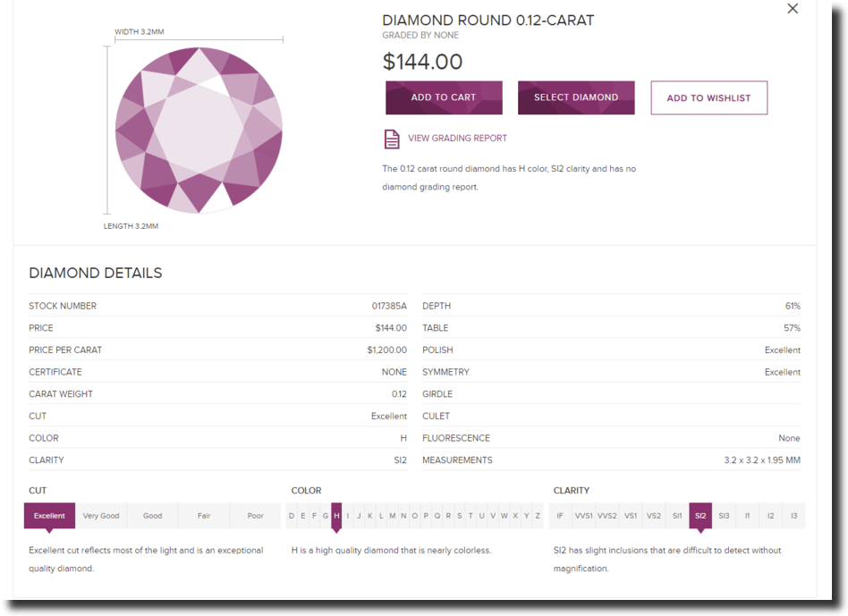The height and width of the screenshot is (616, 848).
Task: Select color grade H on the scale
Action: (336, 516)
